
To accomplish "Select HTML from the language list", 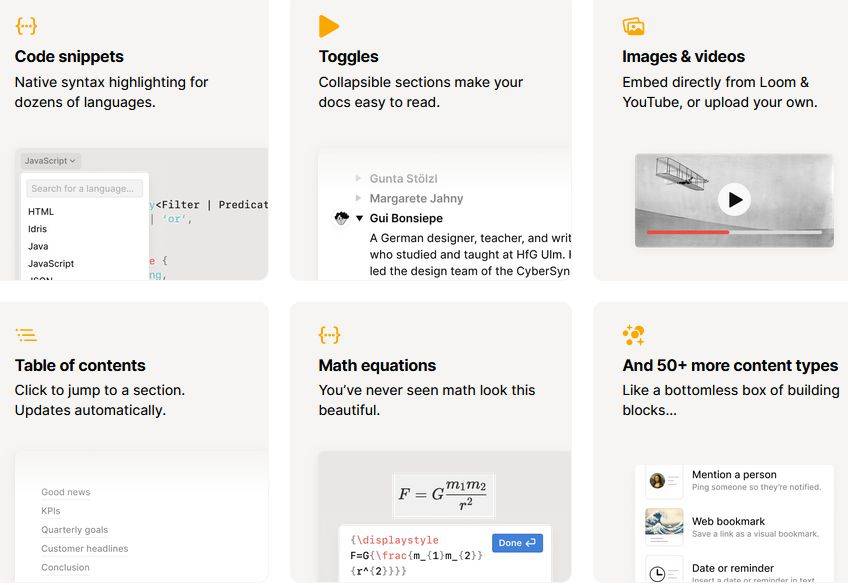I will coord(41,212).
